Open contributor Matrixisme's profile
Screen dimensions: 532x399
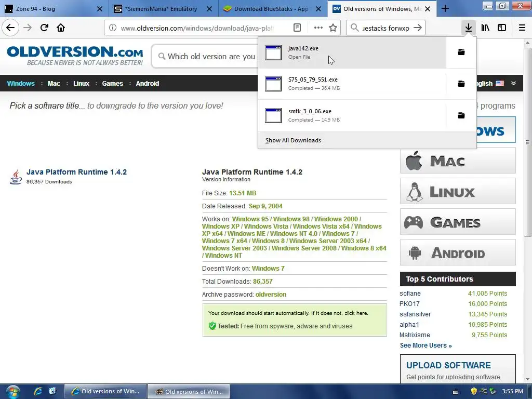415,335
